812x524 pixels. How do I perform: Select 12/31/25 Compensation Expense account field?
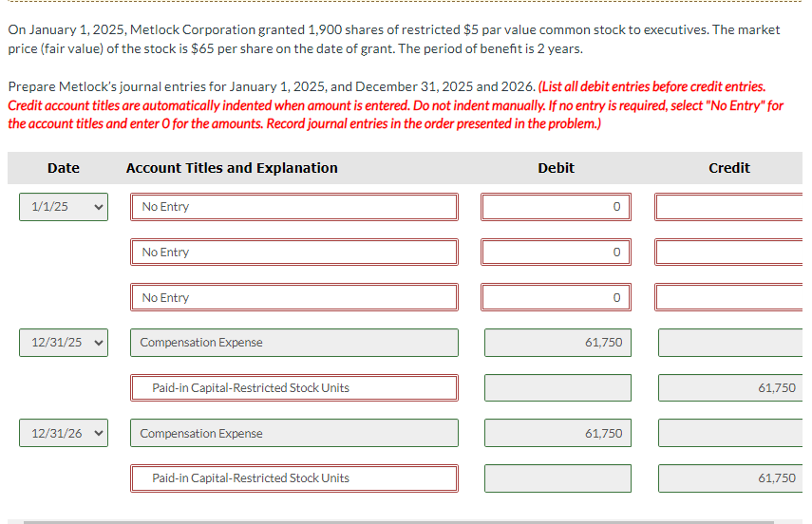[294, 343]
